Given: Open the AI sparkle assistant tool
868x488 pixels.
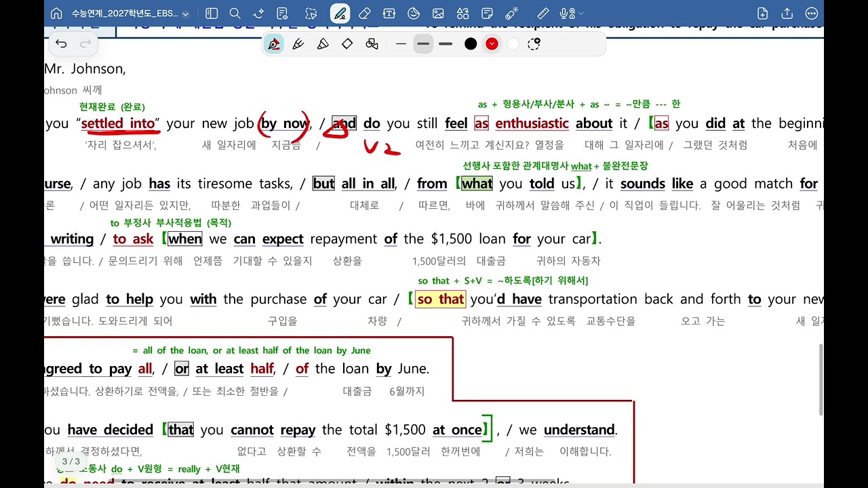Looking at the screenshot, I should [x=258, y=14].
